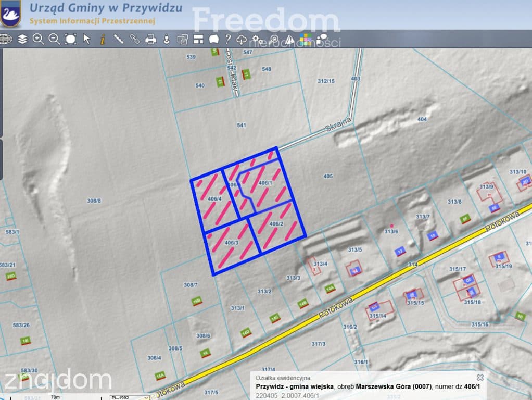Open the question mark help icon
532x400 pixels.
(x=228, y=40)
